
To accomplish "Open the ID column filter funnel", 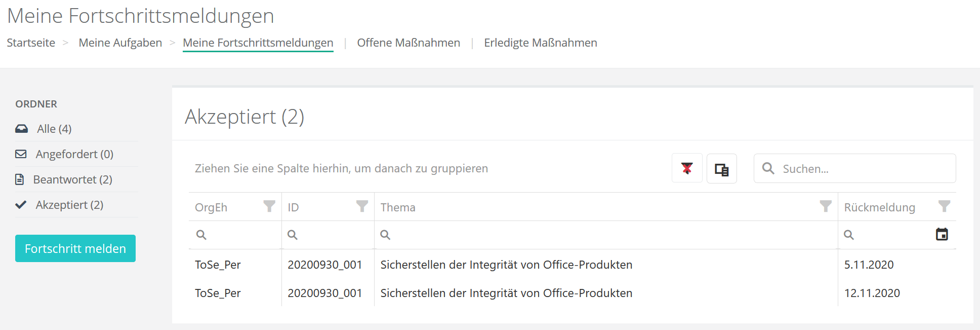I will (x=362, y=206).
